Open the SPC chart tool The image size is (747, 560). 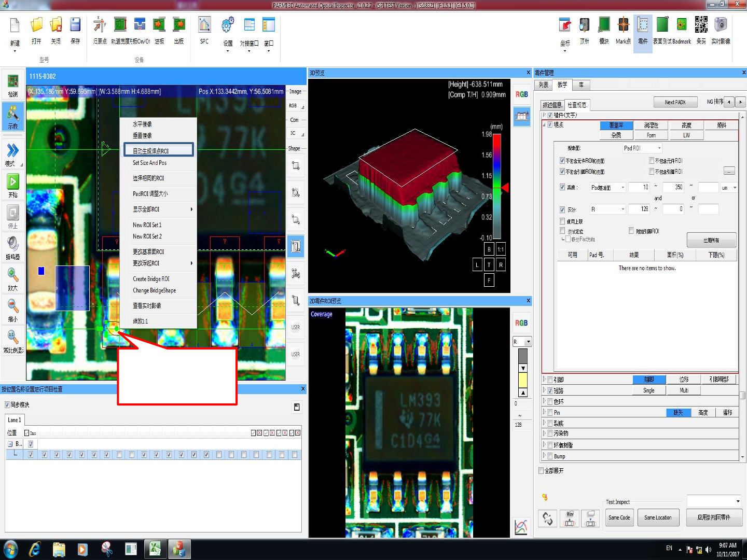pos(204,25)
